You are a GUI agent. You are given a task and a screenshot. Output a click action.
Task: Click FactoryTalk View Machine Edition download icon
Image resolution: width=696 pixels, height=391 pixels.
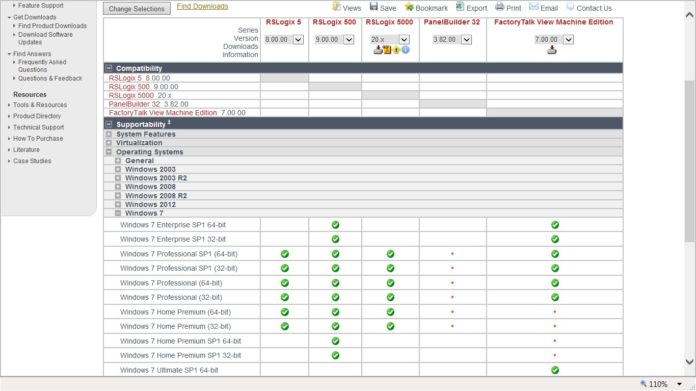pyautogui.click(x=552, y=50)
